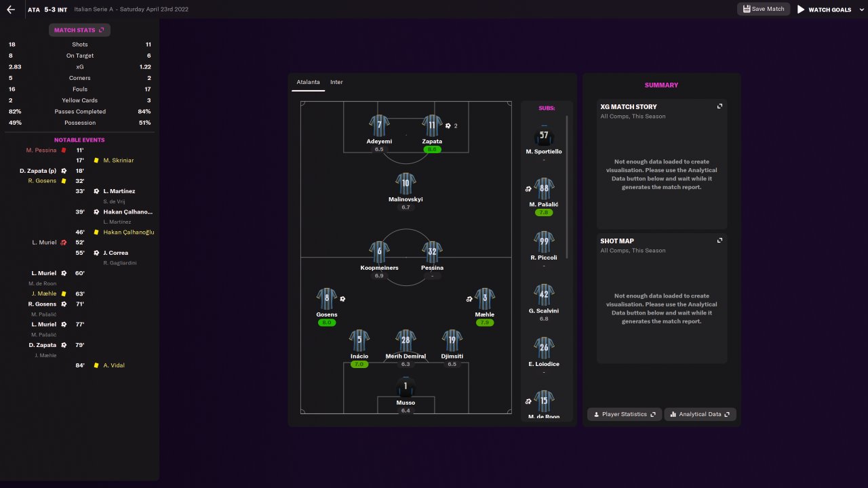Select Koopmeiners' number 6 shirt

[x=379, y=252]
